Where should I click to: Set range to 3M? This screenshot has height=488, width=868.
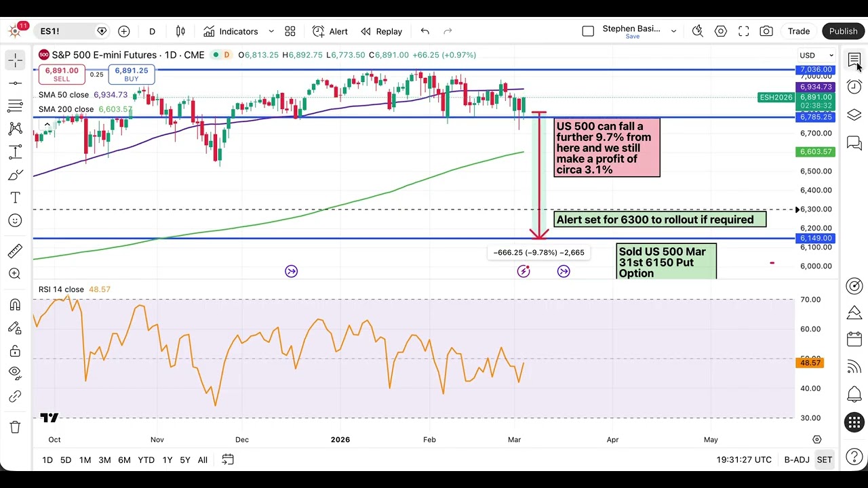click(104, 460)
